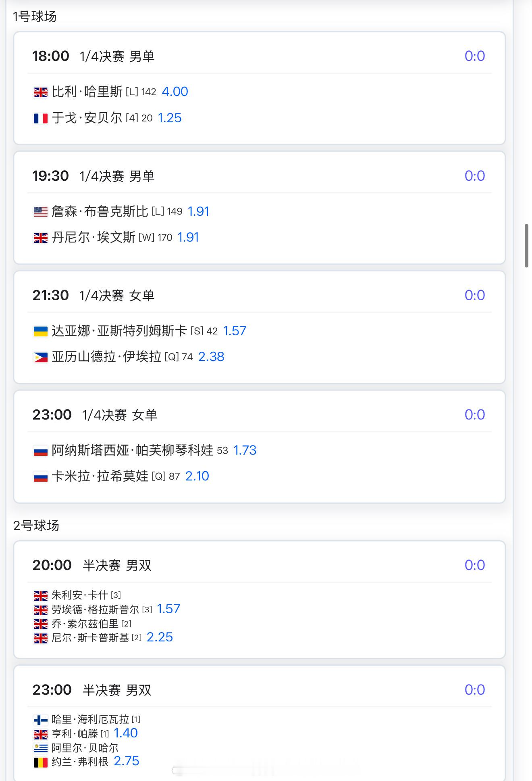The image size is (532, 781).
Task: Select odds 2.38 for 亚历山德拉·伊埃拉
Action: pos(211,357)
